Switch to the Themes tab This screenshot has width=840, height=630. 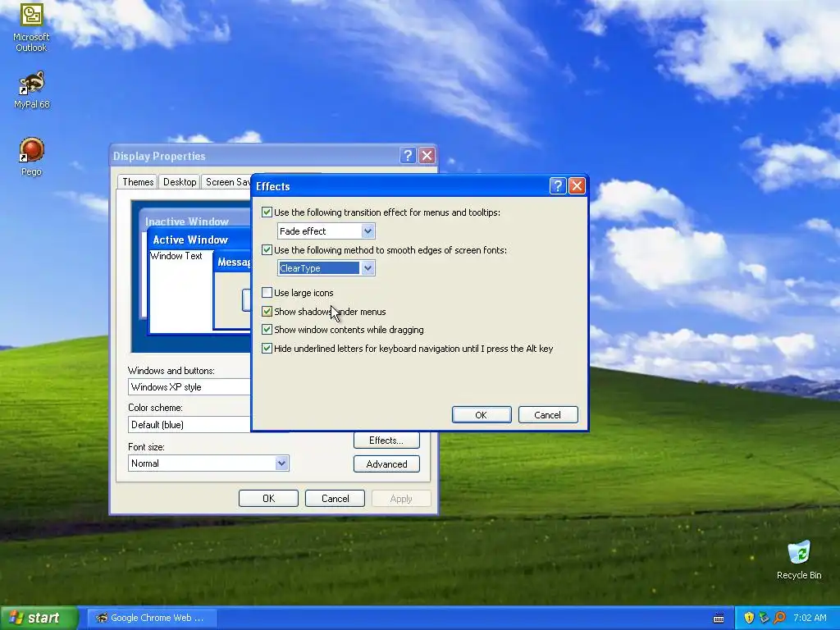coord(138,182)
